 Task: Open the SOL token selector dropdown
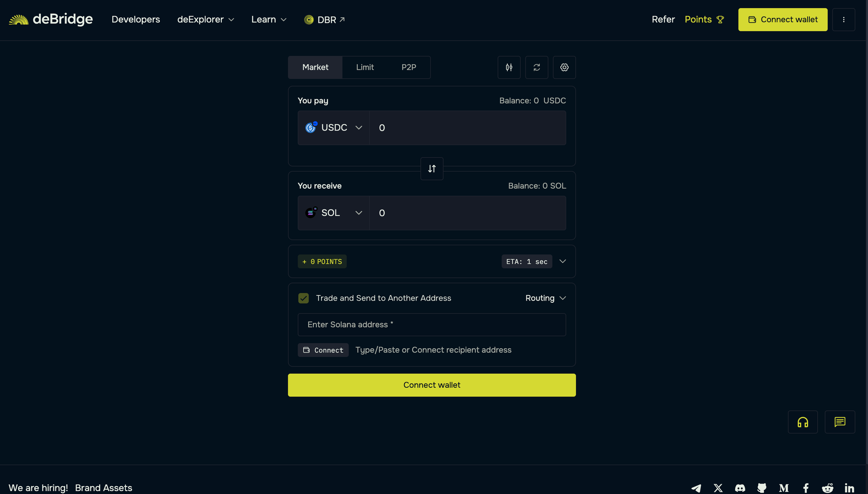pyautogui.click(x=334, y=213)
